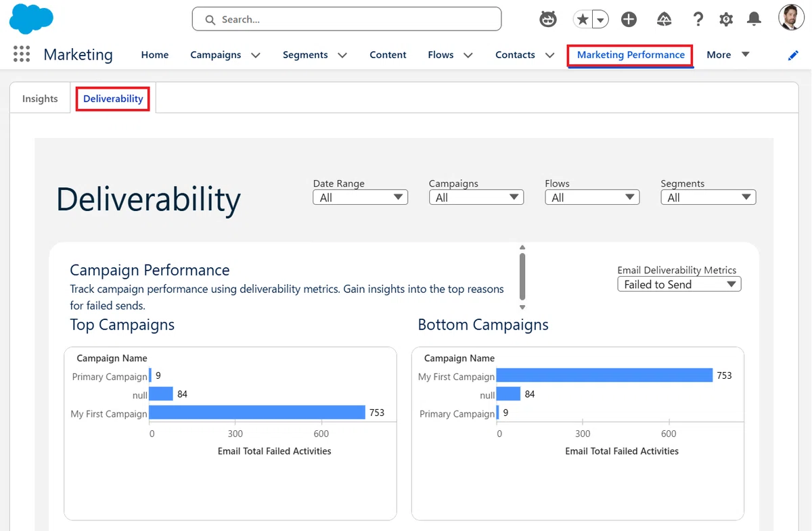Click the pencil icon to edit navigation

794,55
